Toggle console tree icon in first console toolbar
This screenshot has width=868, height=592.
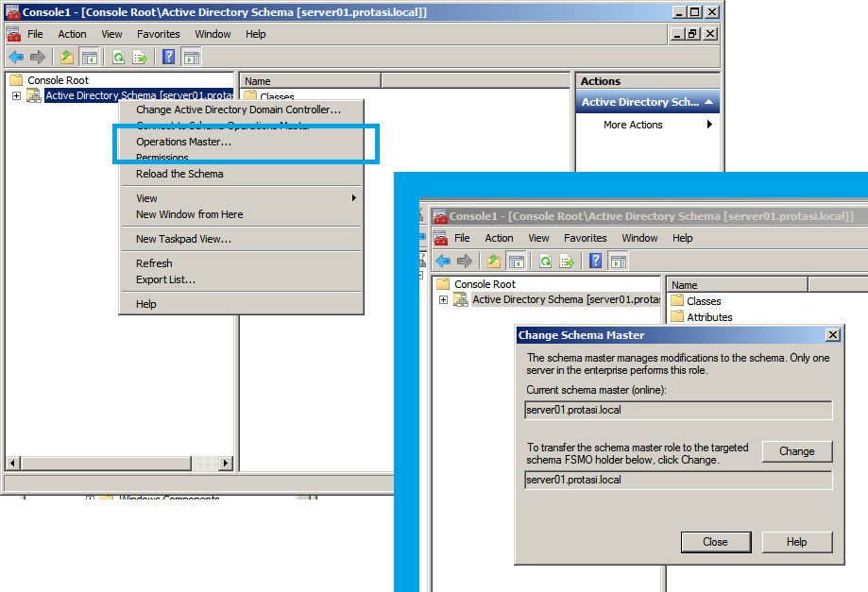tap(89, 57)
